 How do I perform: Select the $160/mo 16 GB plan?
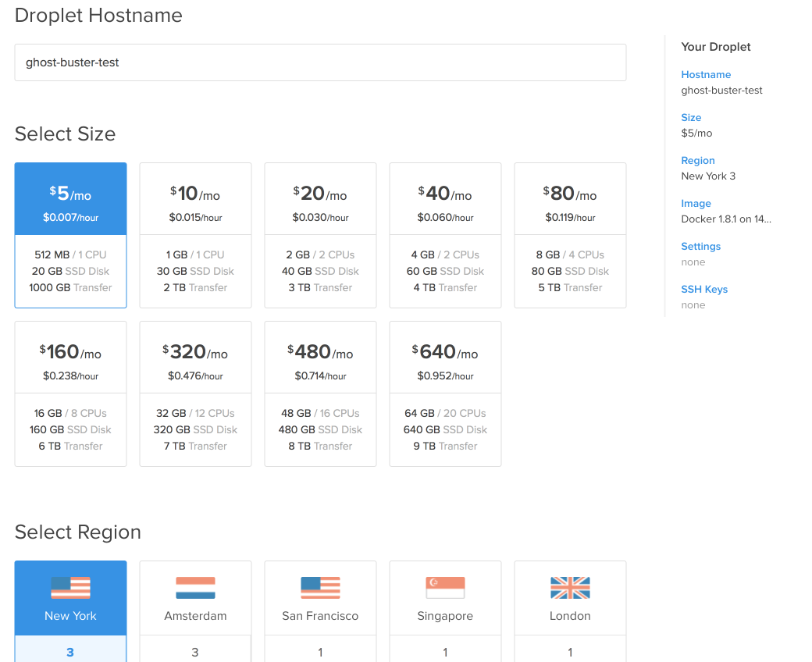70,393
